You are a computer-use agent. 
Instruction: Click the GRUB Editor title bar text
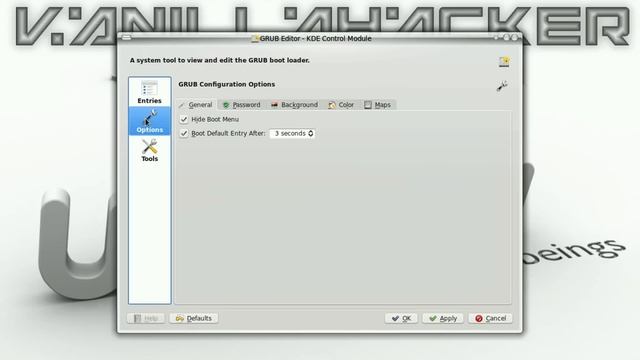coord(316,38)
